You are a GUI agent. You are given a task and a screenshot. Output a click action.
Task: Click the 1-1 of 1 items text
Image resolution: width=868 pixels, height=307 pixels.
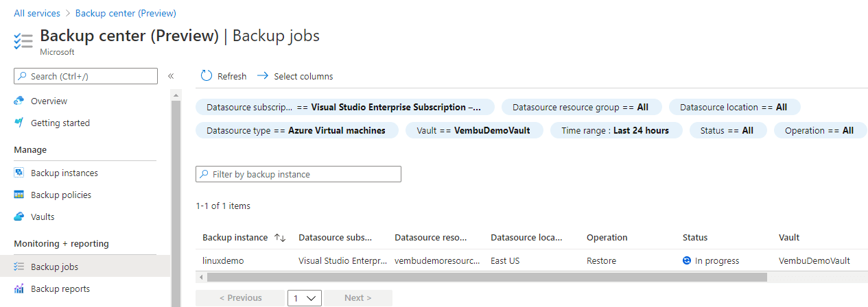(223, 206)
